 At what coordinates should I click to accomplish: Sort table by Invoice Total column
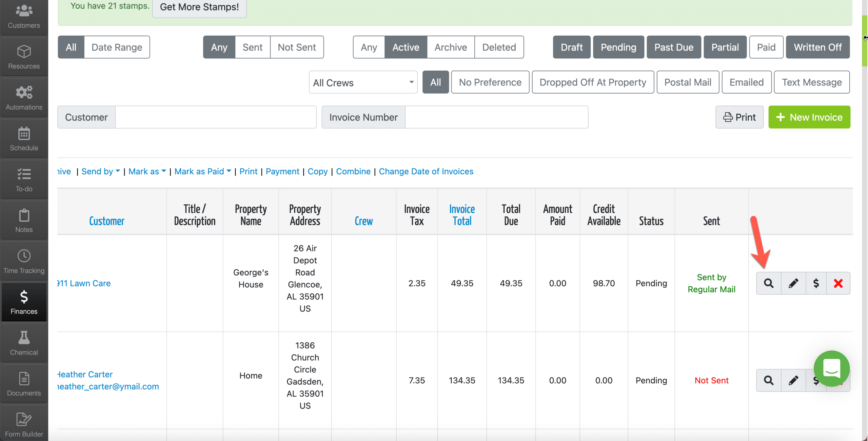click(462, 215)
